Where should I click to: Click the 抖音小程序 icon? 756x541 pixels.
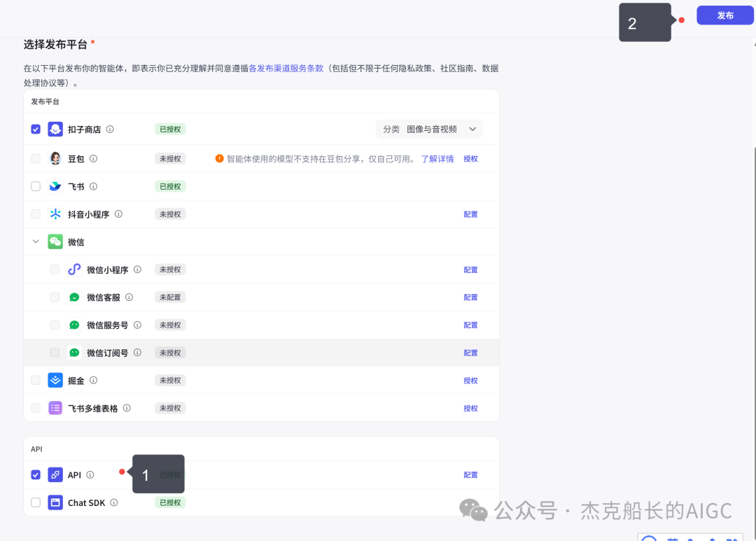click(55, 214)
